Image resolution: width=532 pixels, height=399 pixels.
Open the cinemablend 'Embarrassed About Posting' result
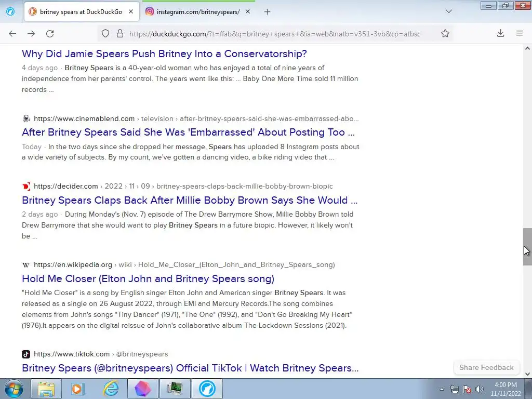click(188, 132)
